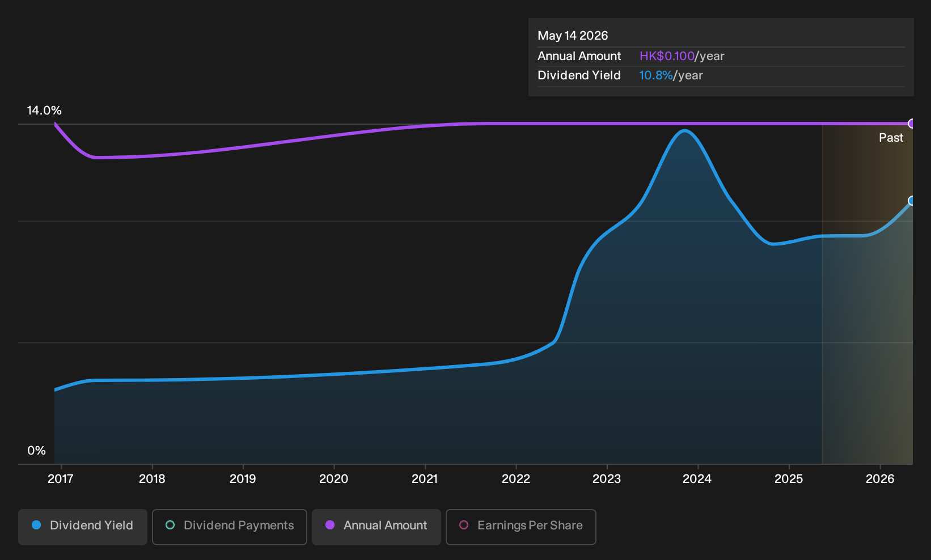Click the May 14 2026 tooltip date
Viewport: 931px width, 560px height.
tap(573, 36)
